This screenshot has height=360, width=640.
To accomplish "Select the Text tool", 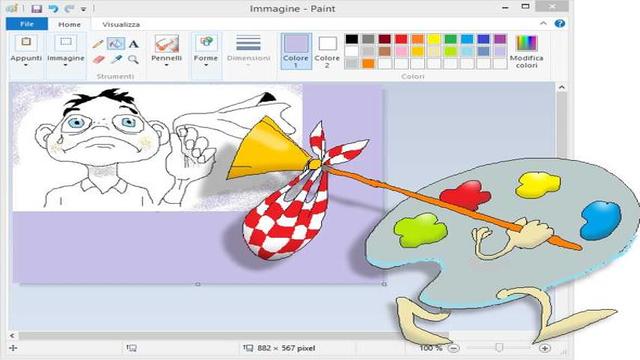I will coord(133,44).
